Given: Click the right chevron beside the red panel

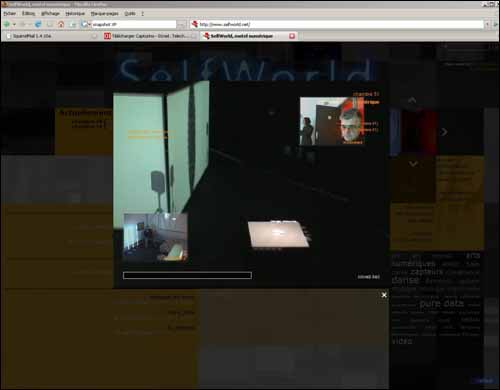Looking at the screenshot, I should [444, 132].
